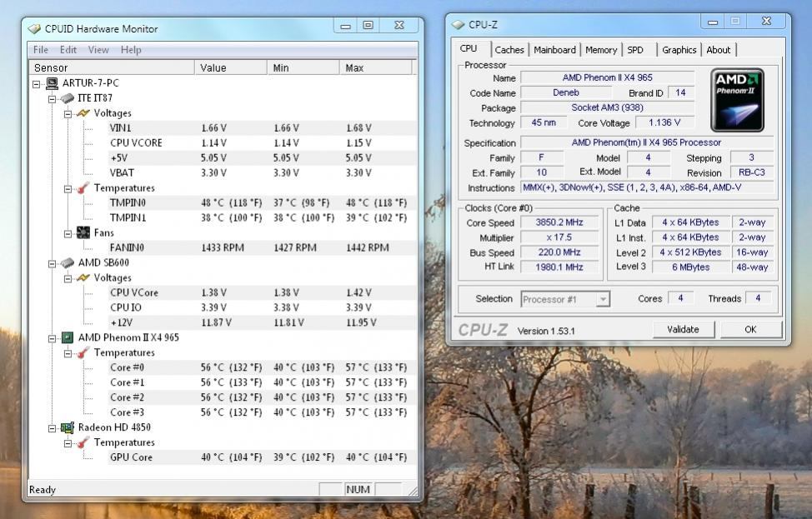Image resolution: width=812 pixels, height=519 pixels.
Task: Select the Core #0 temperature row
Action: coord(262,367)
